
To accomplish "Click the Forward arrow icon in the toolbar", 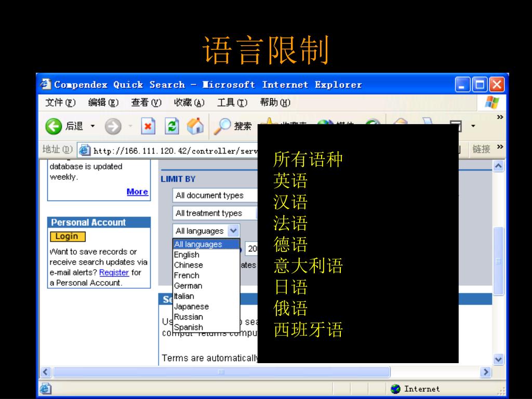I will coord(113,127).
